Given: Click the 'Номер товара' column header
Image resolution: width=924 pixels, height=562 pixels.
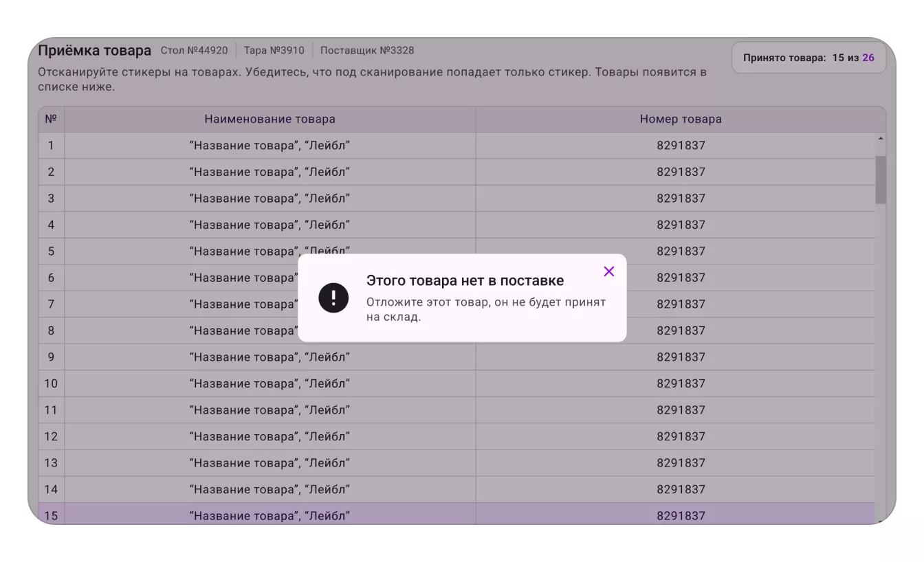Looking at the screenshot, I should click(681, 119).
